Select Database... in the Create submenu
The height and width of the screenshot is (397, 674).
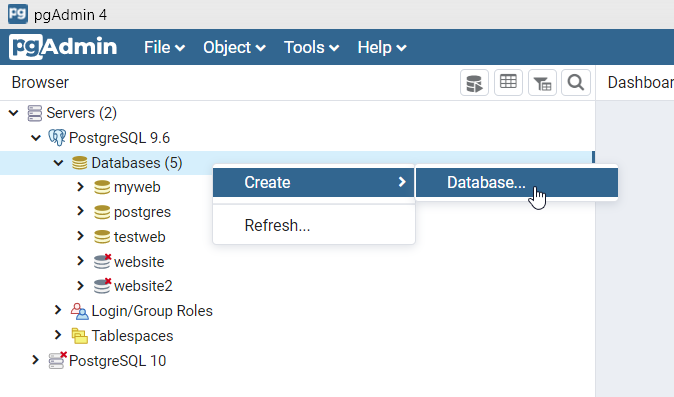coord(517,183)
